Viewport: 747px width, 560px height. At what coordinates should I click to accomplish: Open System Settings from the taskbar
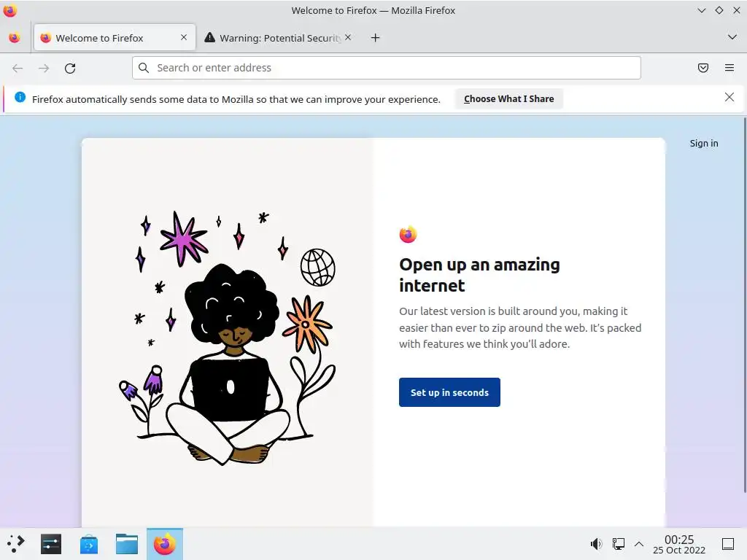[x=51, y=544]
